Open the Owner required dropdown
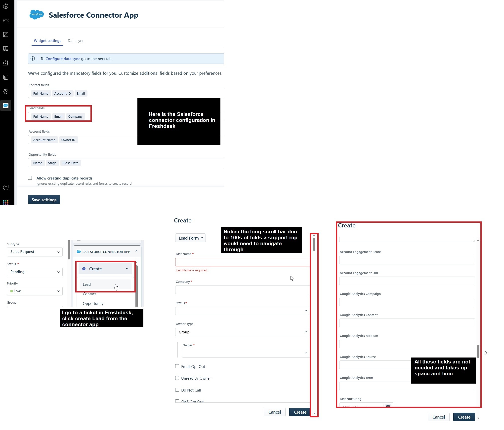The height and width of the screenshot is (430, 504). click(x=246, y=353)
